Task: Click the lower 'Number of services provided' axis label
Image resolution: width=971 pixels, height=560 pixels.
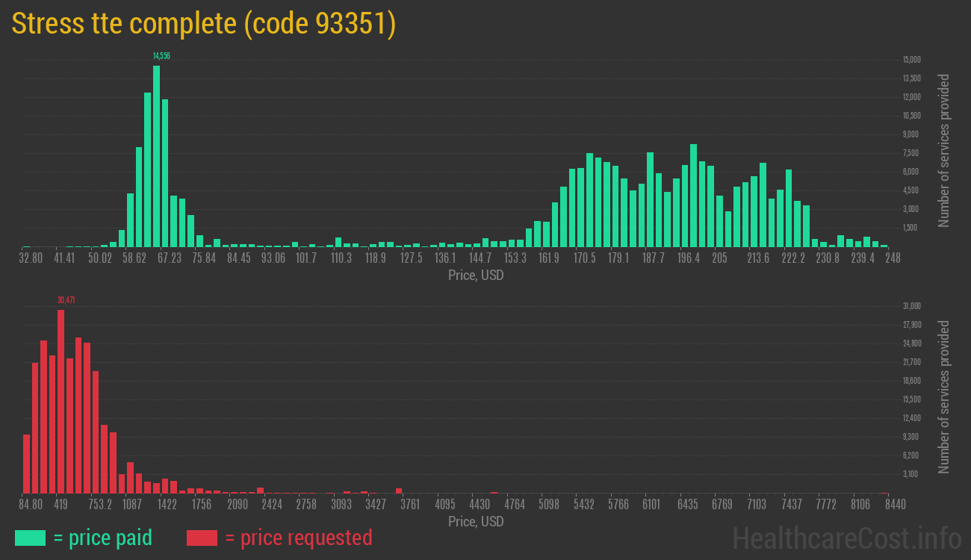Action: pyautogui.click(x=944, y=396)
